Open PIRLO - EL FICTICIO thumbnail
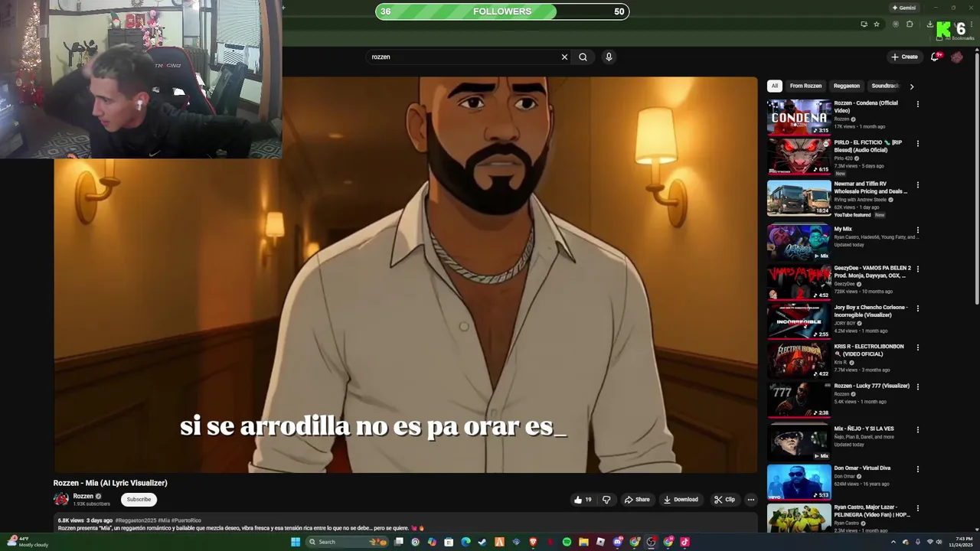The image size is (980, 551). point(799,156)
